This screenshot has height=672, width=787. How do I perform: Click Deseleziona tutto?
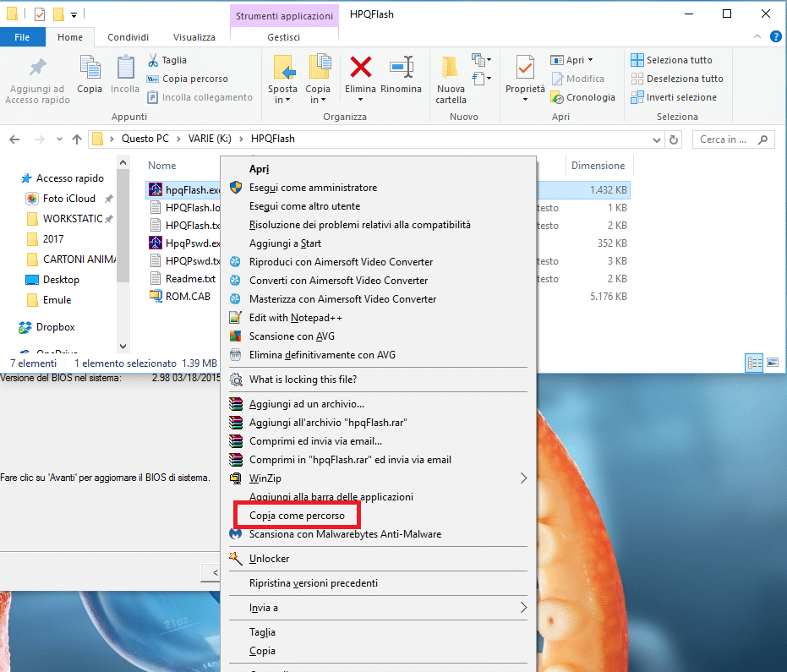point(677,79)
